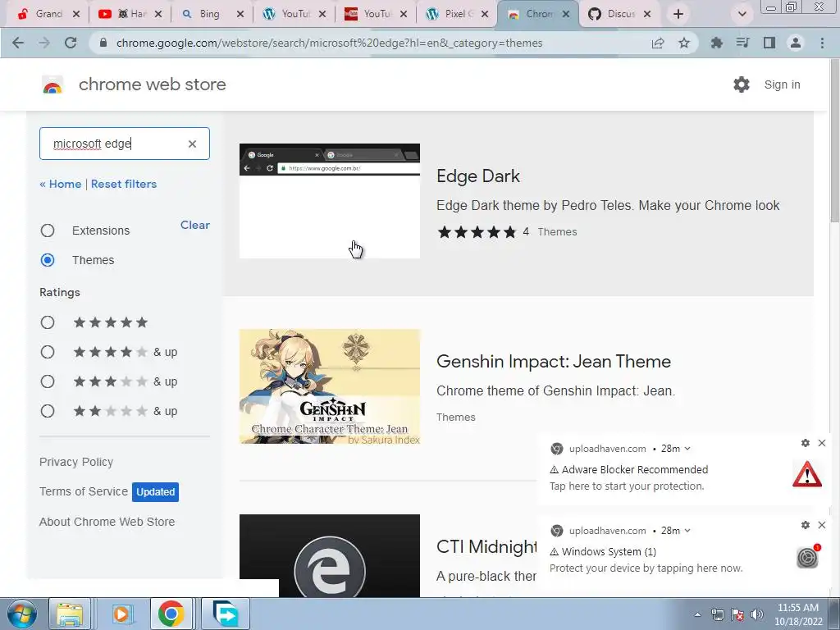Switch to Chrome in the taskbar
Viewport: 840px width, 630px height.
(x=171, y=614)
